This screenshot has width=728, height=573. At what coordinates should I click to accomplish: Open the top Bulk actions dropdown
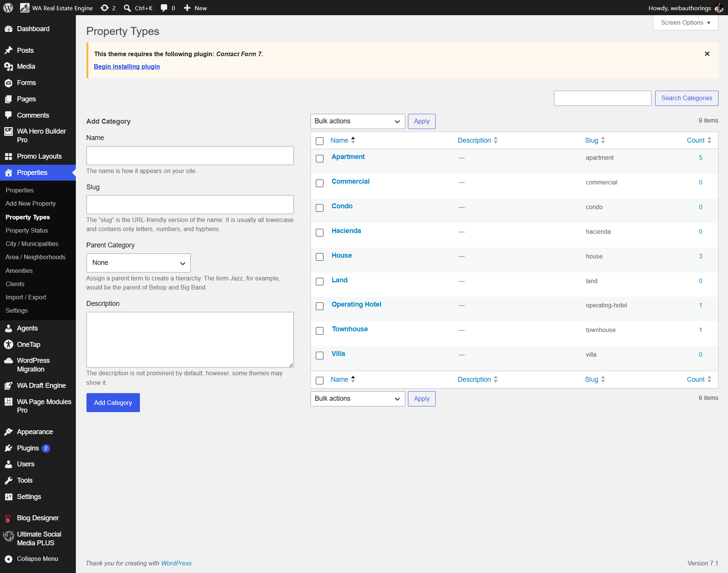(x=358, y=121)
